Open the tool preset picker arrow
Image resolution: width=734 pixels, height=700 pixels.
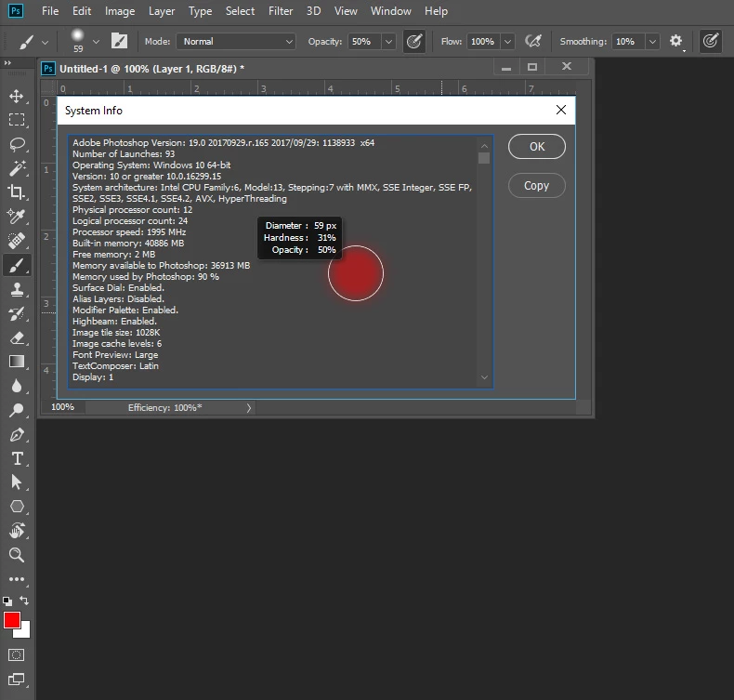coord(45,42)
